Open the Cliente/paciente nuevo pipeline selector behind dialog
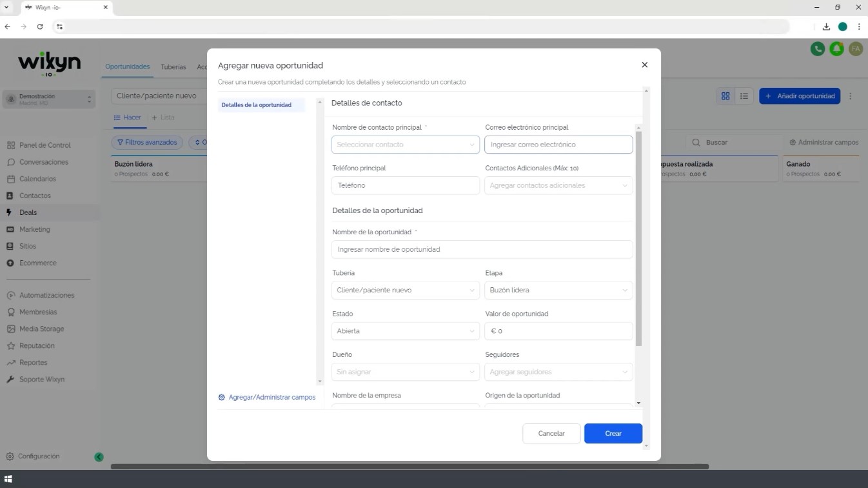 pos(159,96)
